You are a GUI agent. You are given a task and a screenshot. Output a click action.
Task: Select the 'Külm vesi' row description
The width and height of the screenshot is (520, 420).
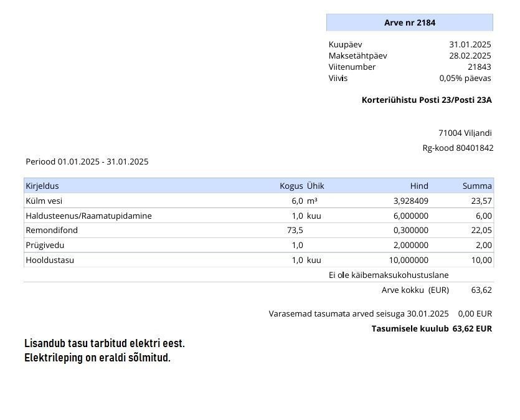pos(44,201)
